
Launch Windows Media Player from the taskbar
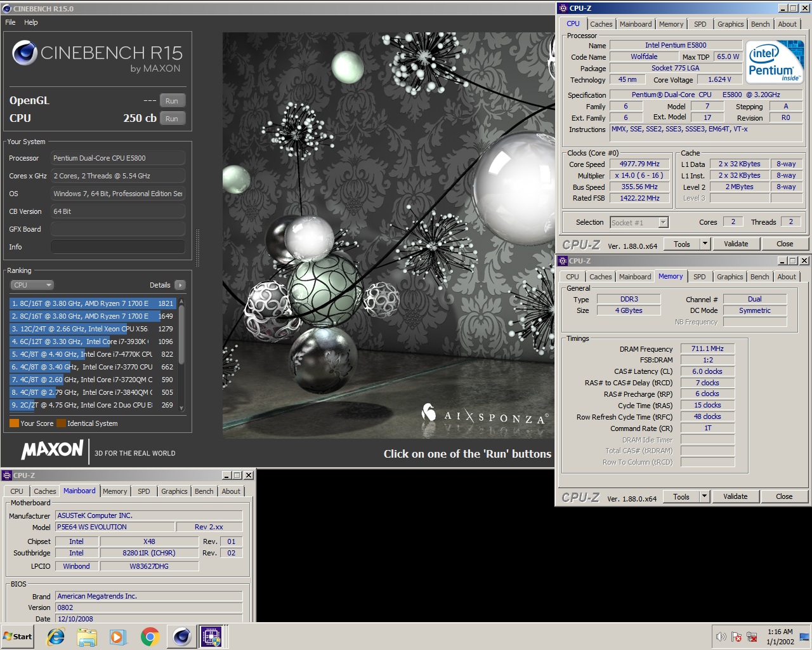click(x=118, y=636)
